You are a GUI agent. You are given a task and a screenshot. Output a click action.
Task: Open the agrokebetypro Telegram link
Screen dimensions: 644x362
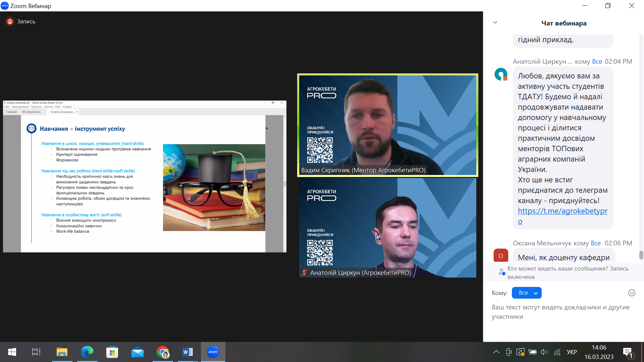(562, 211)
